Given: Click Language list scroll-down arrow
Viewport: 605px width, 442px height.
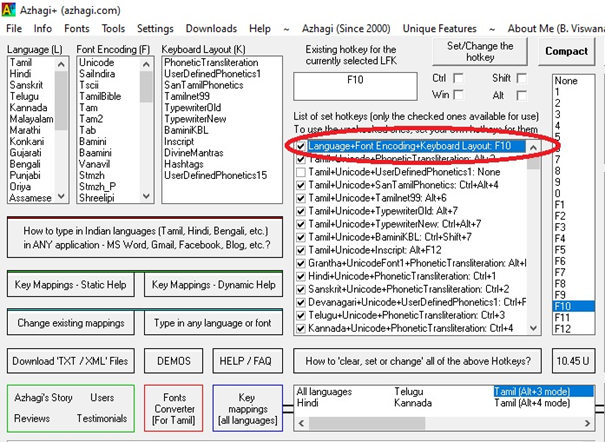Looking at the screenshot, I should (61, 196).
